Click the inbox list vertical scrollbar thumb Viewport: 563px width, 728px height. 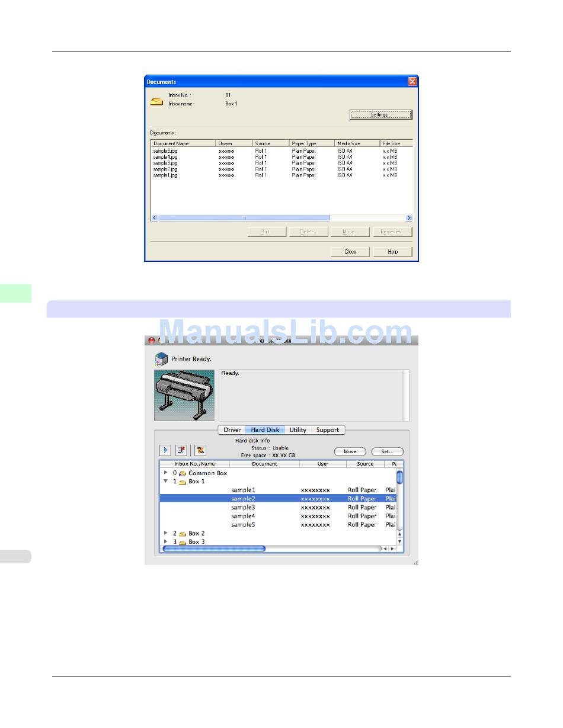400,476
